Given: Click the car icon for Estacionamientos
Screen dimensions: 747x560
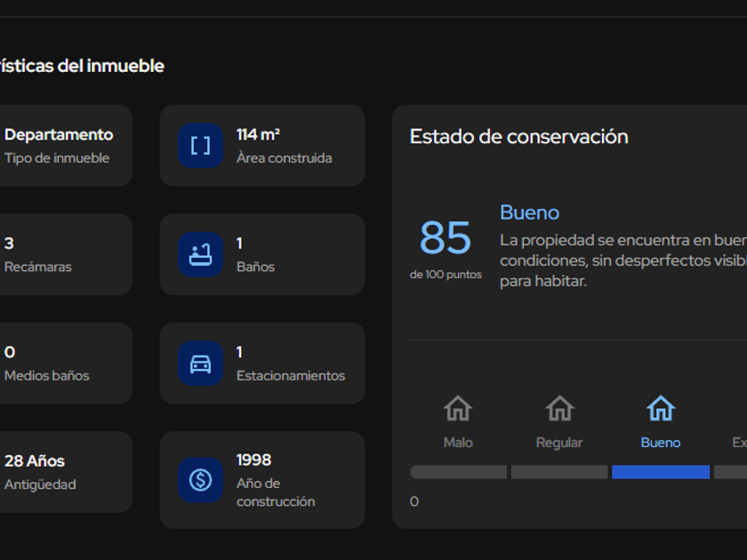Looking at the screenshot, I should click(x=201, y=364).
